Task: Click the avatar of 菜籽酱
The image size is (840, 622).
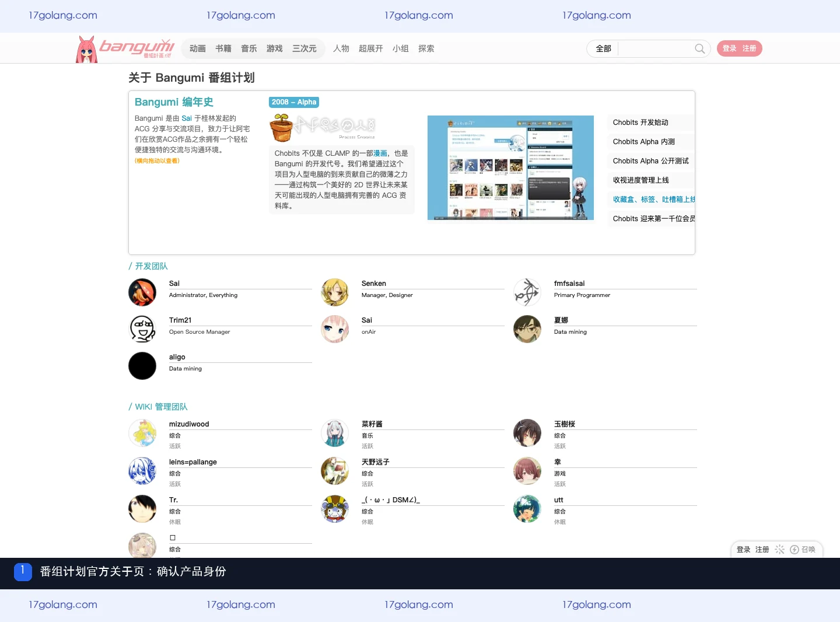Action: pyautogui.click(x=335, y=433)
